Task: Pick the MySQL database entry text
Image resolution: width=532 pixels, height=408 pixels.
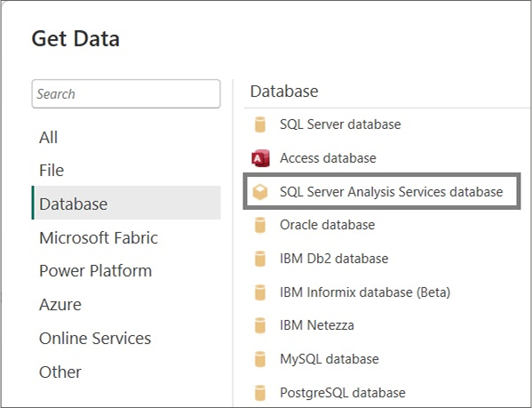Action: click(x=330, y=359)
